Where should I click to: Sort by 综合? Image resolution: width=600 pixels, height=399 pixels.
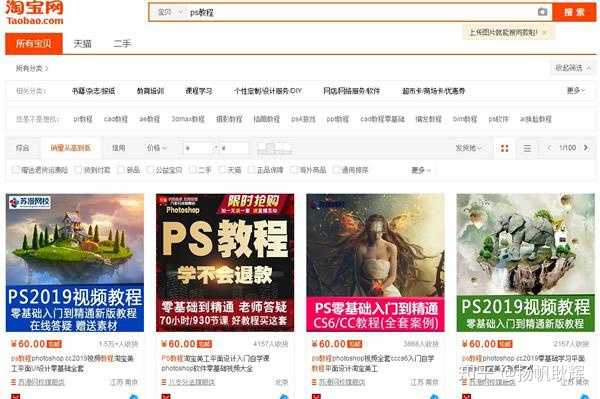pos(23,148)
